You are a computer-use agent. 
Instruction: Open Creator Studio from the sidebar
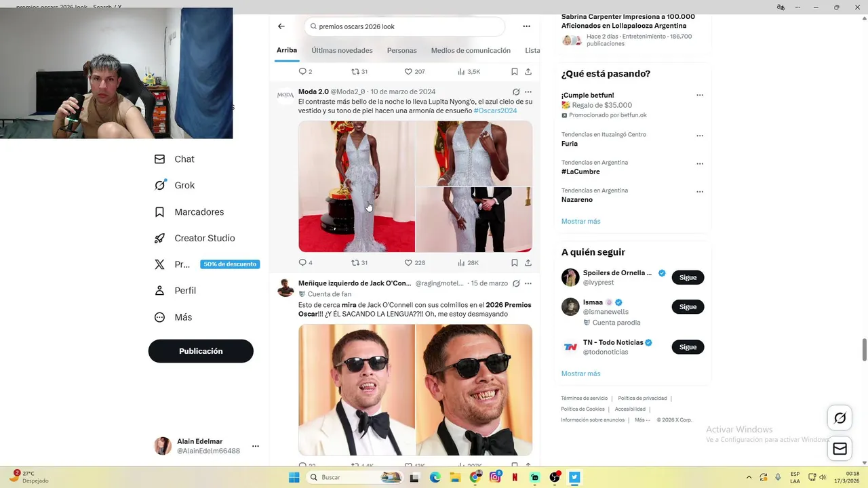point(195,238)
